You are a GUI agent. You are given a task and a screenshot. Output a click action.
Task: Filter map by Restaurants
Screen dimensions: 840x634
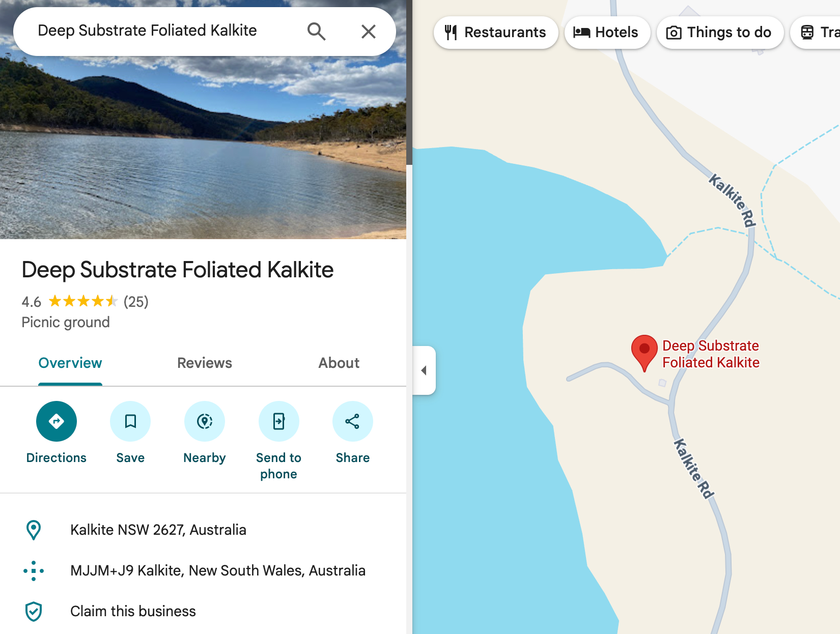click(496, 33)
